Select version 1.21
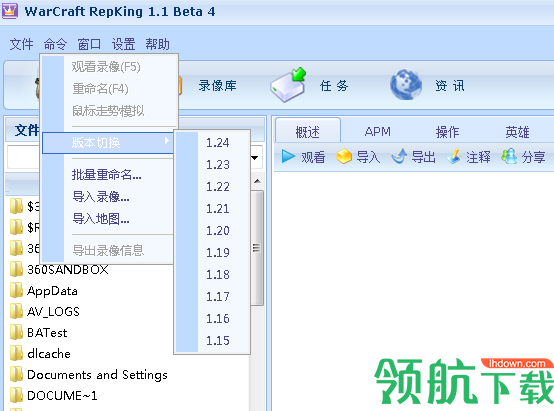Screen dimensions: 554x411 click(x=218, y=209)
